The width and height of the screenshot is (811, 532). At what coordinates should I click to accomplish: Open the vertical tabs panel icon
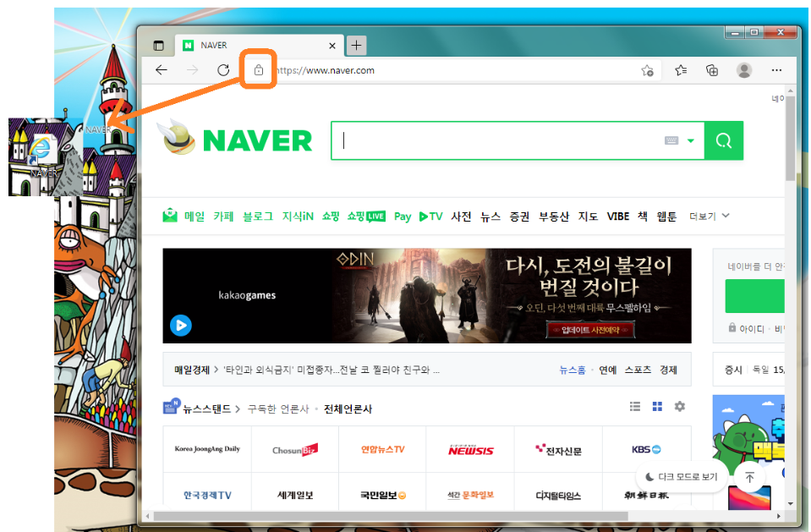coord(159,46)
